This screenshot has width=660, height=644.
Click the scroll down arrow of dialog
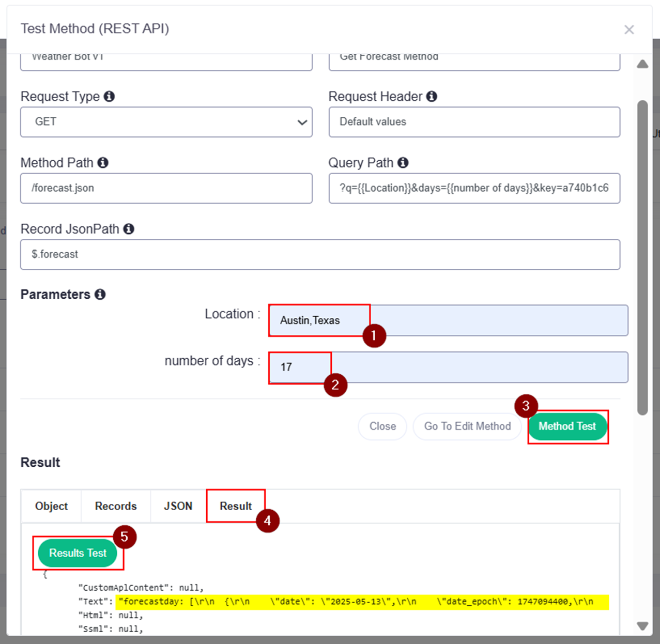click(x=642, y=626)
